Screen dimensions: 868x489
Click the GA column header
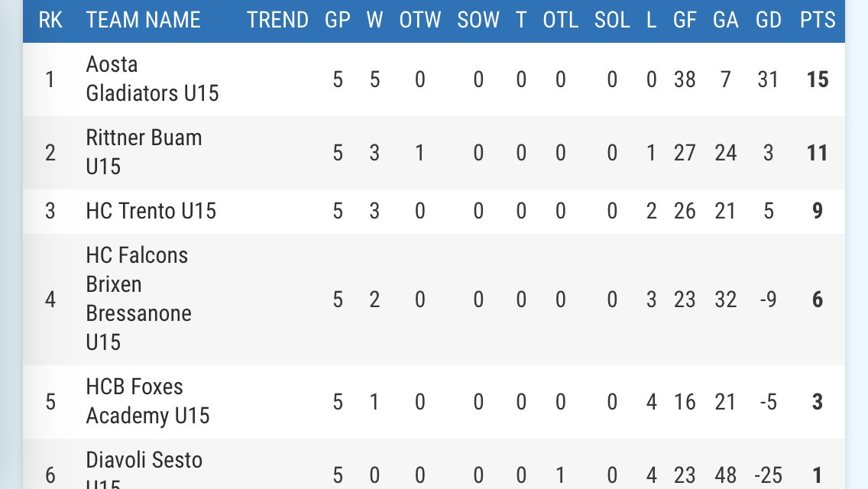[726, 20]
